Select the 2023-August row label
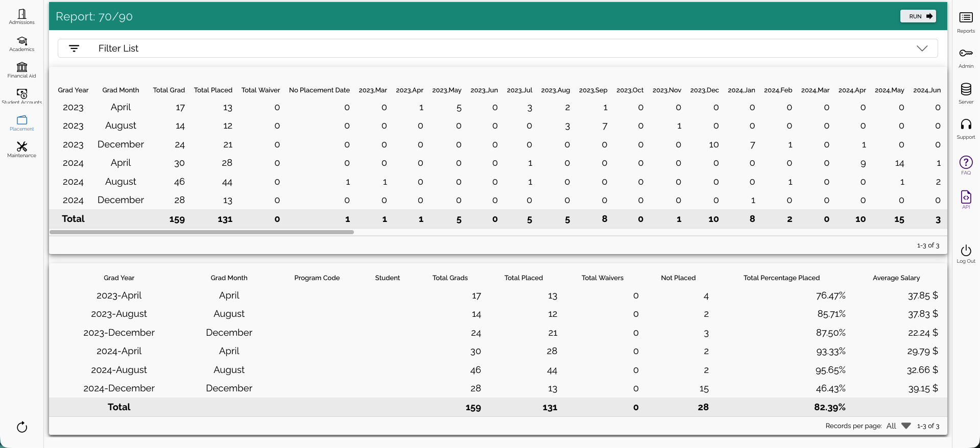980x448 pixels. pos(119,314)
